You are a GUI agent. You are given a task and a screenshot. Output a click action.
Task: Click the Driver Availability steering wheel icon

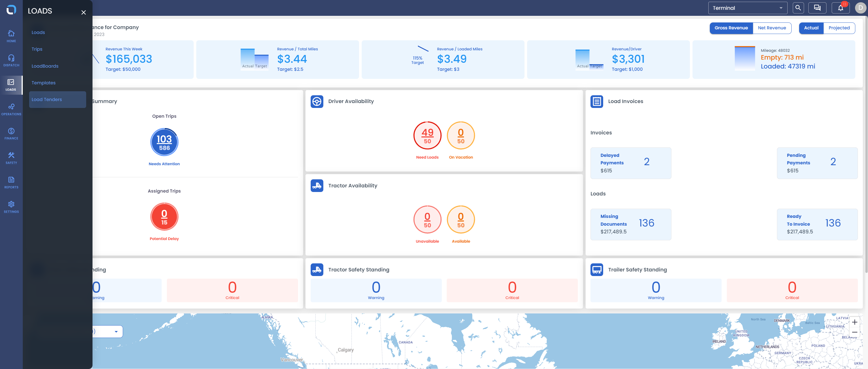(x=317, y=101)
